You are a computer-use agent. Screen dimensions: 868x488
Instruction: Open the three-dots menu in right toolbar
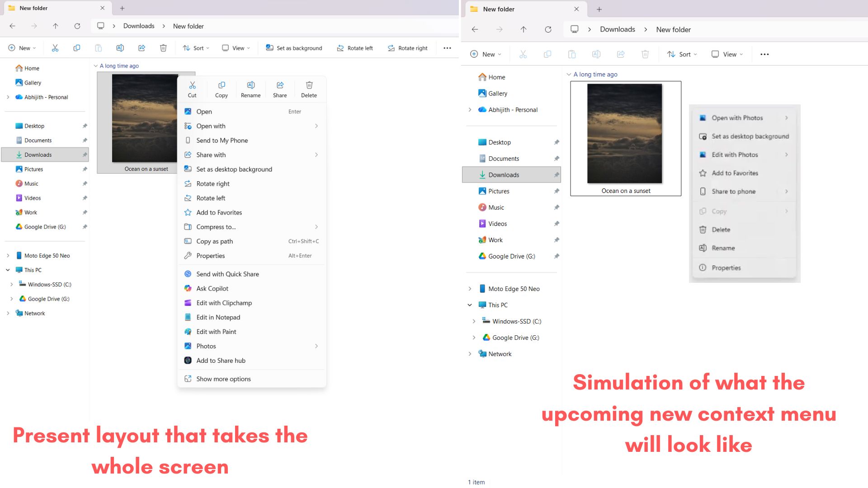point(764,54)
